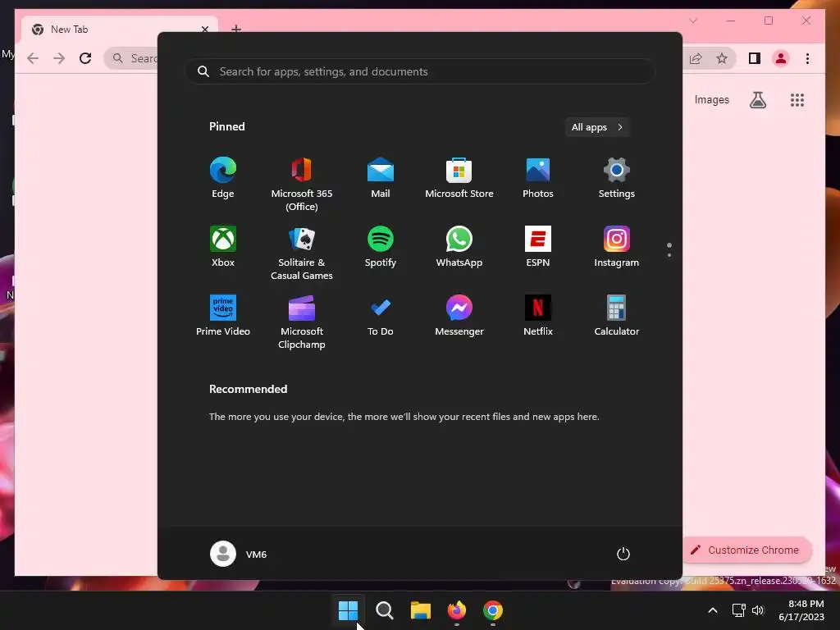This screenshot has width=840, height=630.
Task: Reload the Chrome page
Action: (x=85, y=58)
